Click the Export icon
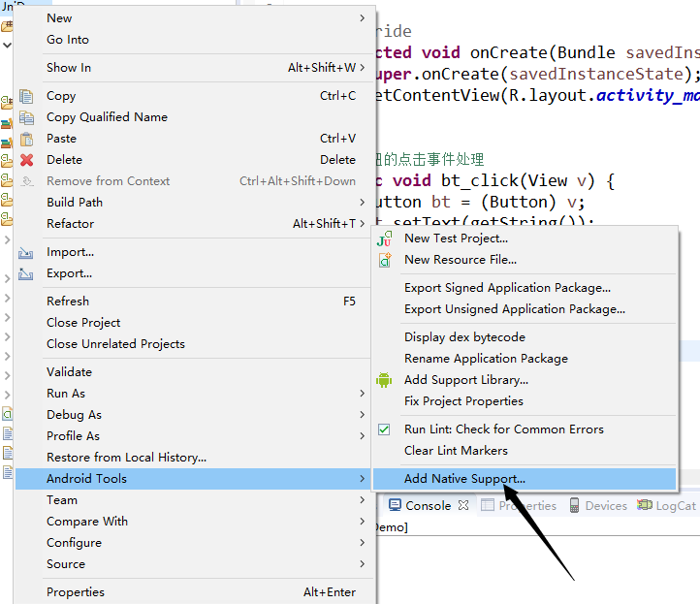 tap(27, 273)
